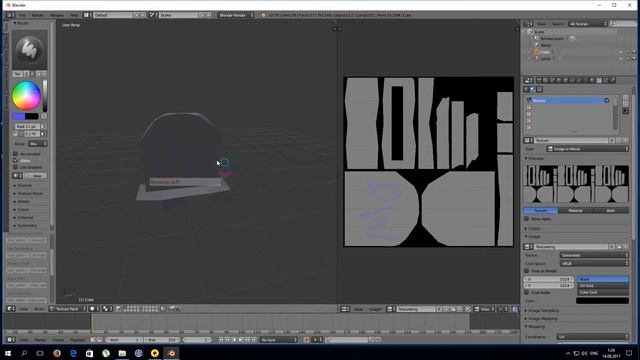Click the brush Radius slider field
640x360 pixels.
27,127
